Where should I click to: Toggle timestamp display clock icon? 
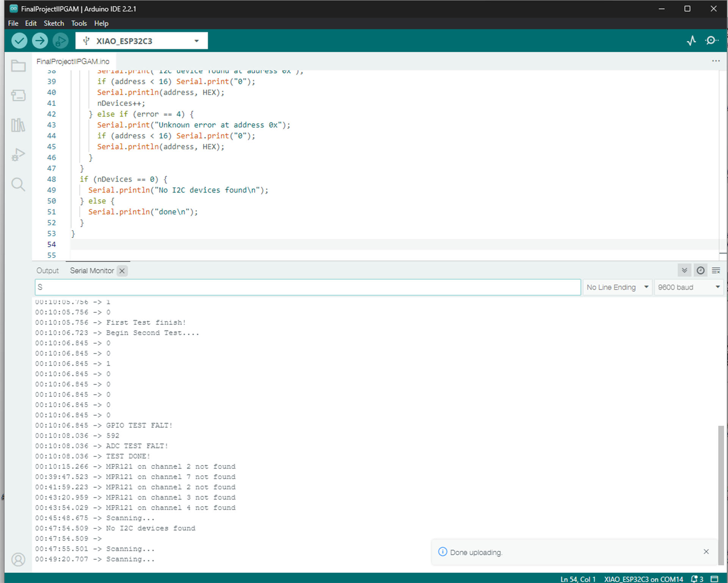(700, 270)
